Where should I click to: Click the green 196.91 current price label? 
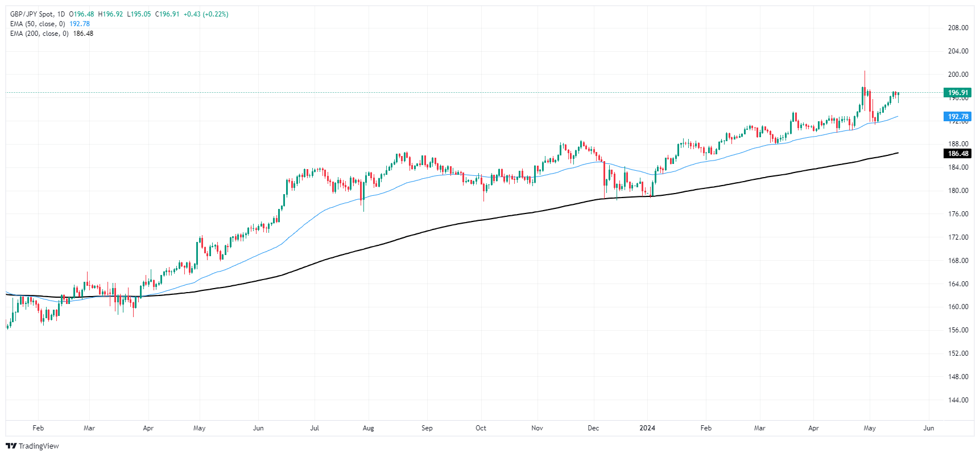click(x=957, y=93)
